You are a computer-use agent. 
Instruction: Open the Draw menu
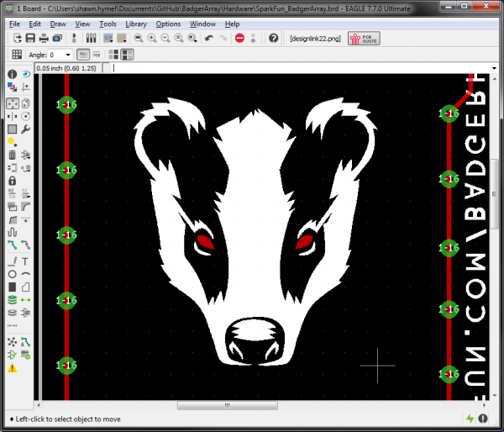[58, 24]
